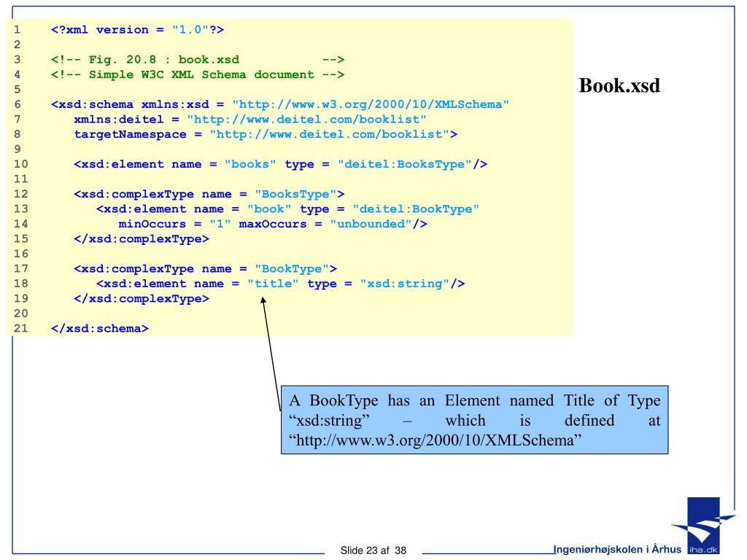Click the 'Simple W3C XML Schema document' comment
This screenshot has height=560, width=747.
pyautogui.click(x=197, y=75)
